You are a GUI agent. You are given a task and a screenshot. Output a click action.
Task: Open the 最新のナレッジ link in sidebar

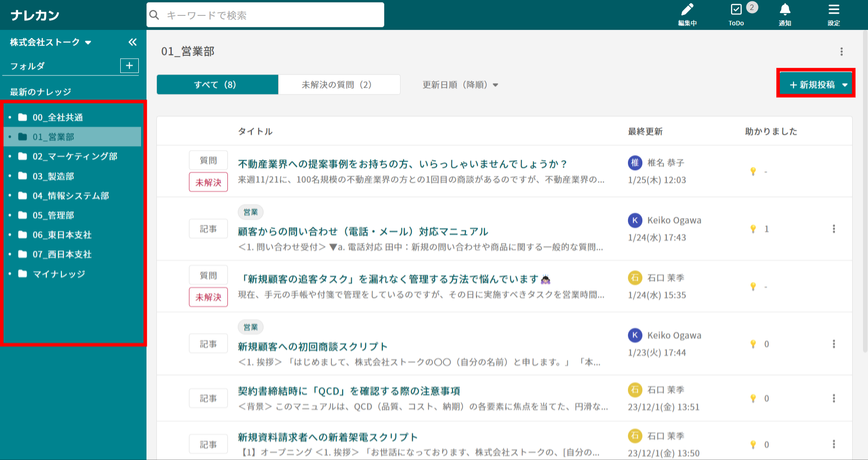[x=41, y=92]
